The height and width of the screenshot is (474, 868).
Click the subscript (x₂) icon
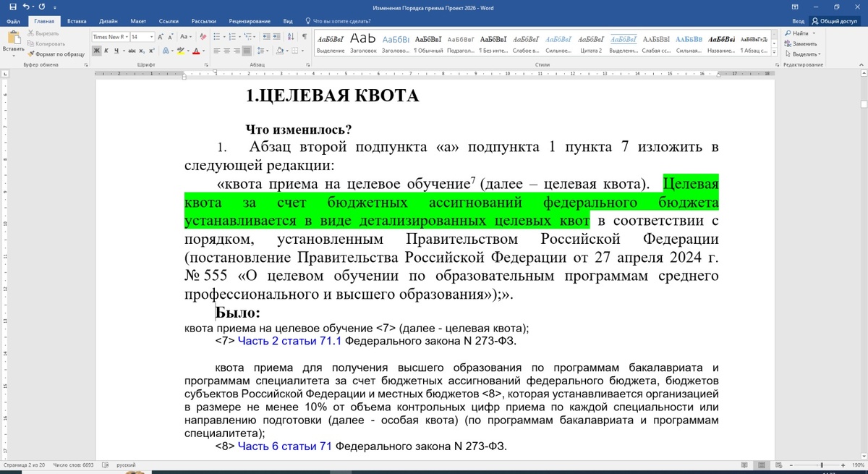[142, 51]
